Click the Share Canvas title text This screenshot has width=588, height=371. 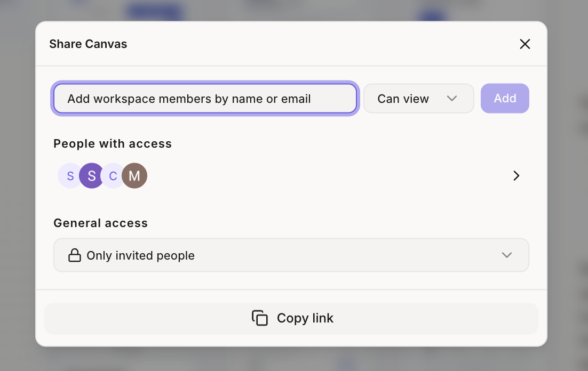[88, 44]
